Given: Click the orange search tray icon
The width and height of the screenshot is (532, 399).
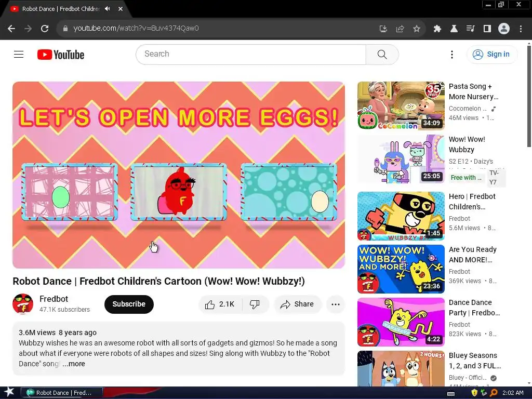Looking at the screenshot, I should [494, 393].
